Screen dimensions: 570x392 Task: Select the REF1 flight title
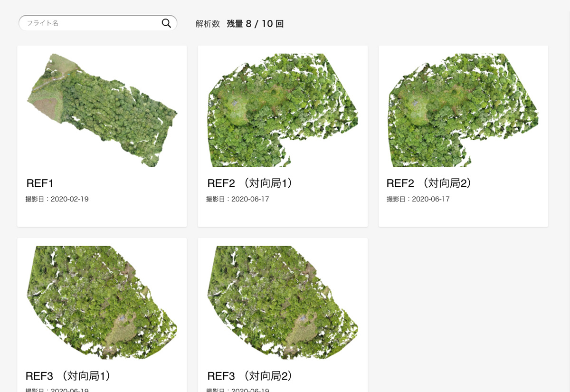[x=39, y=183]
